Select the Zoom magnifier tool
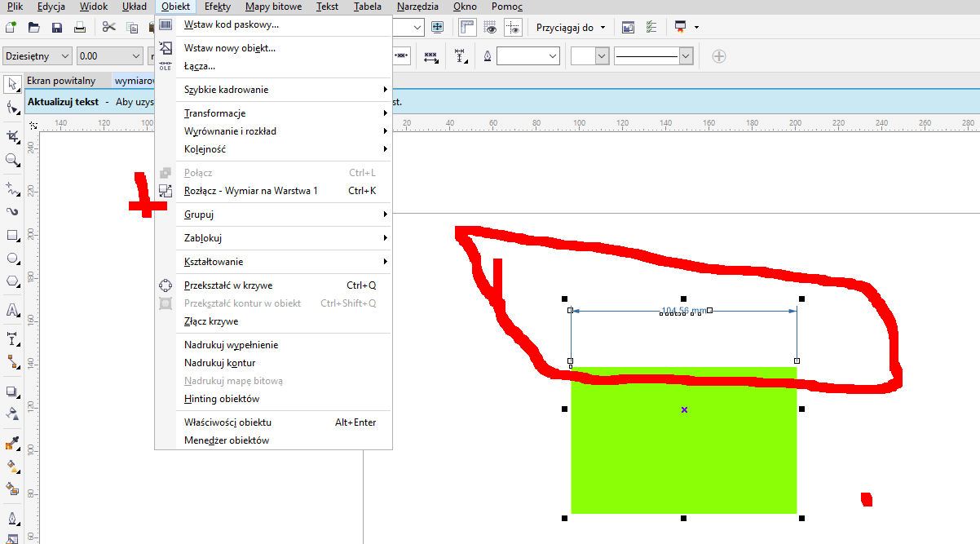Image resolution: width=980 pixels, height=544 pixels. (12, 161)
